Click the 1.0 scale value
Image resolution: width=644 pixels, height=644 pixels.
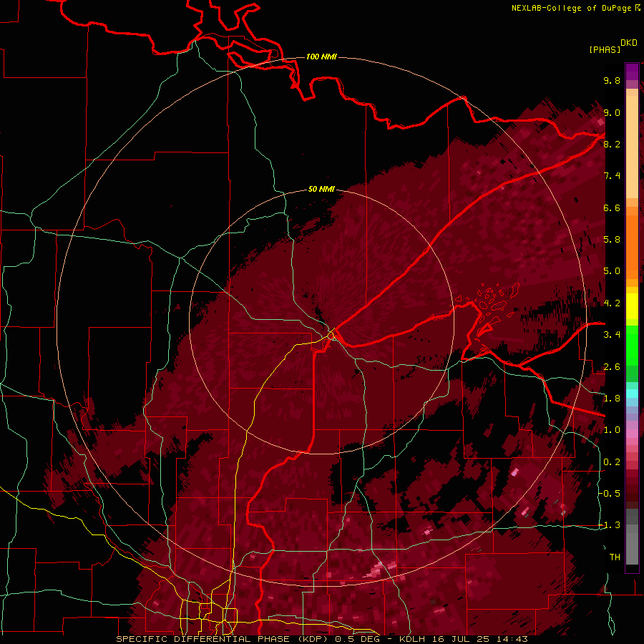612,430
